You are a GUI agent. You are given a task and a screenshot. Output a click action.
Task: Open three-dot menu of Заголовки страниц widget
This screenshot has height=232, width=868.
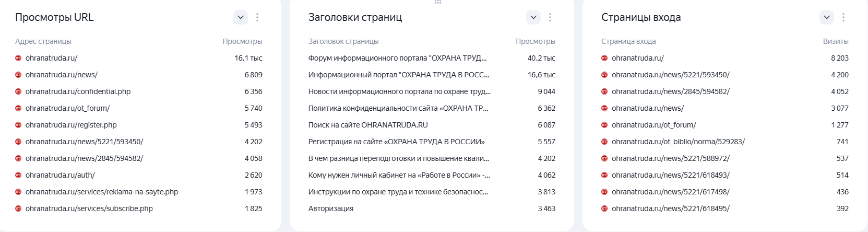pos(550,17)
